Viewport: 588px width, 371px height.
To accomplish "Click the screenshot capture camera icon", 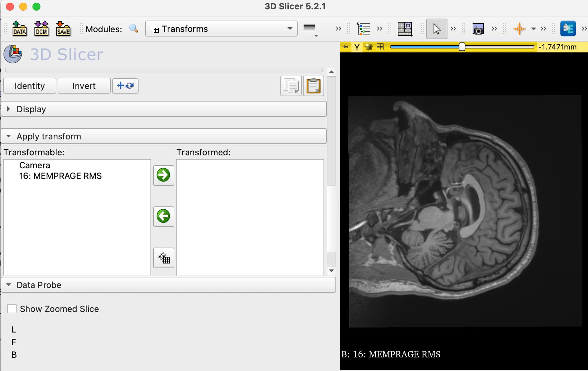I will point(478,29).
